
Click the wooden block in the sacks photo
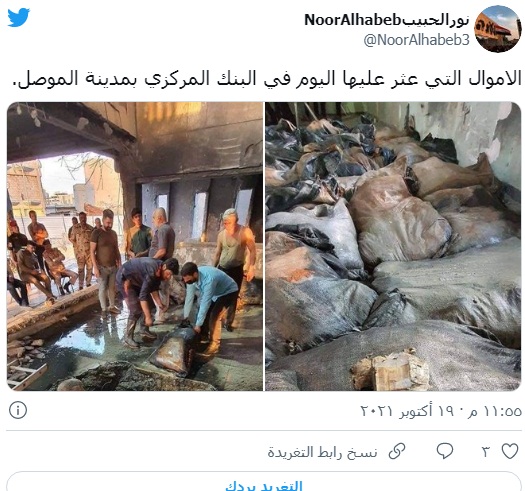click(390, 370)
